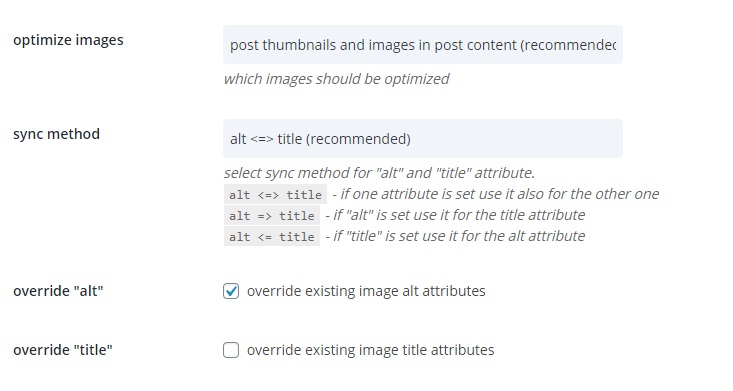Open the sync method dropdown
The width and height of the screenshot is (733, 391).
(423, 138)
